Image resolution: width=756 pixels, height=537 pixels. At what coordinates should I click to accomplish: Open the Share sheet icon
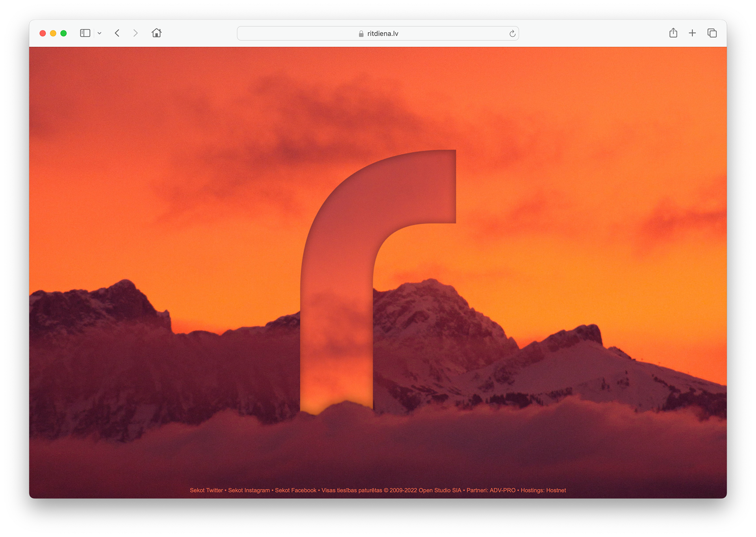pyautogui.click(x=673, y=33)
